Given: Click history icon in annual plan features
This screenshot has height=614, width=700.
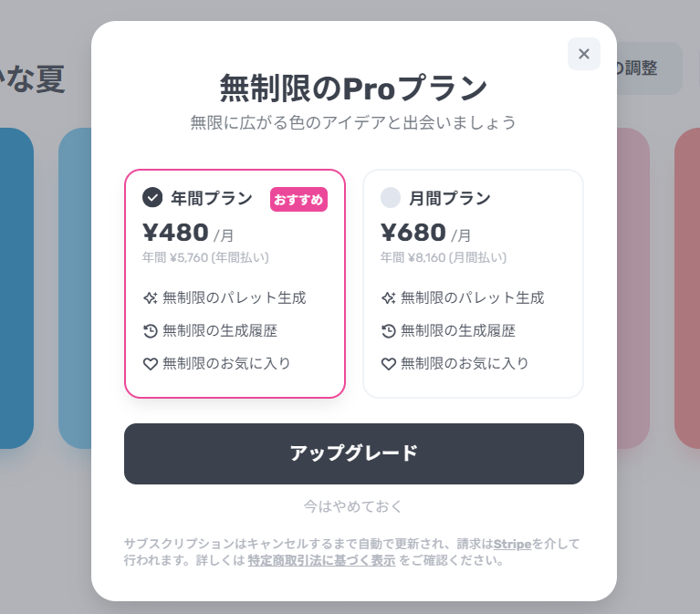Looking at the screenshot, I should coord(151,330).
